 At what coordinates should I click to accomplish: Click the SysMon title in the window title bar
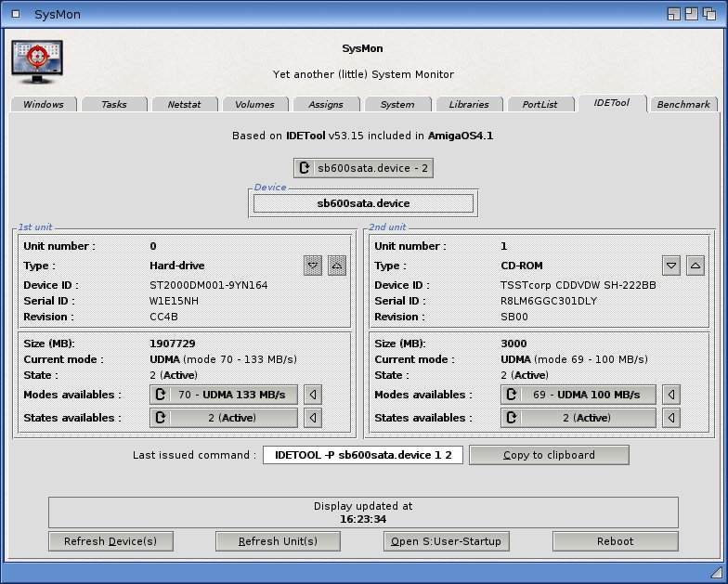[58, 15]
